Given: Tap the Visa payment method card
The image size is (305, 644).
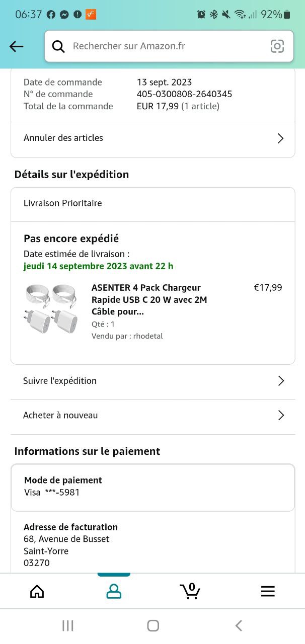Looking at the screenshot, I should pyautogui.click(x=152, y=487).
